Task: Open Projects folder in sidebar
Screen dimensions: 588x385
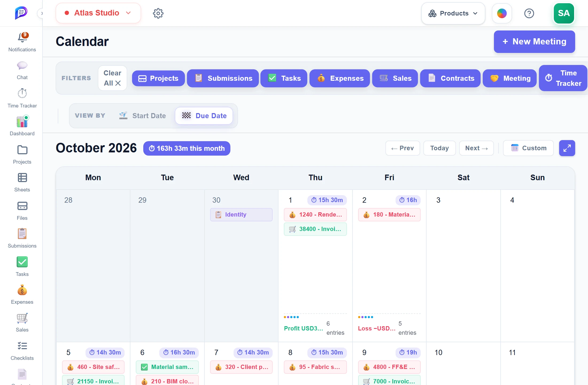Action: (x=22, y=155)
